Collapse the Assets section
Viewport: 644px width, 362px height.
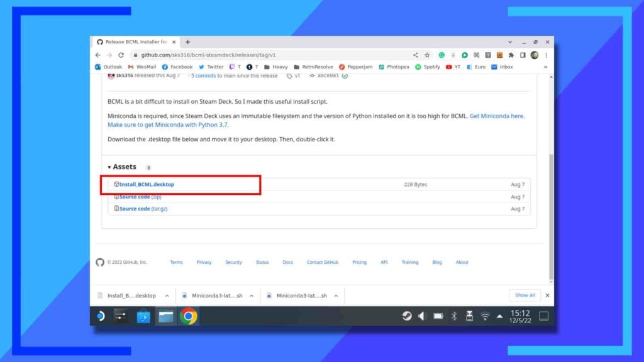122,167
